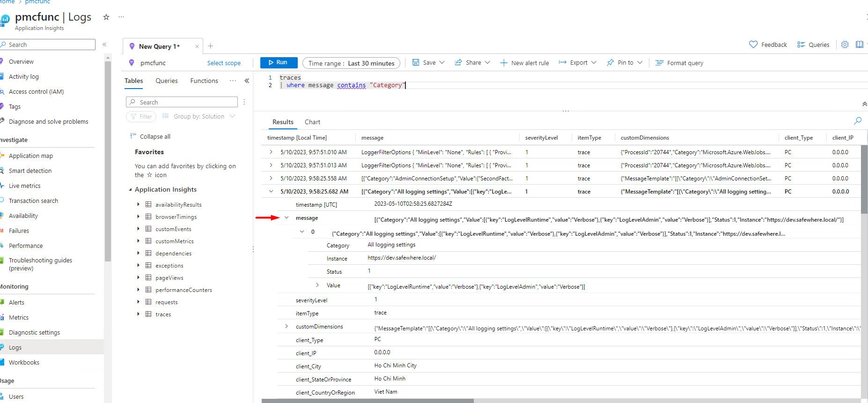Expand the Export dropdown arrow

[x=594, y=62]
